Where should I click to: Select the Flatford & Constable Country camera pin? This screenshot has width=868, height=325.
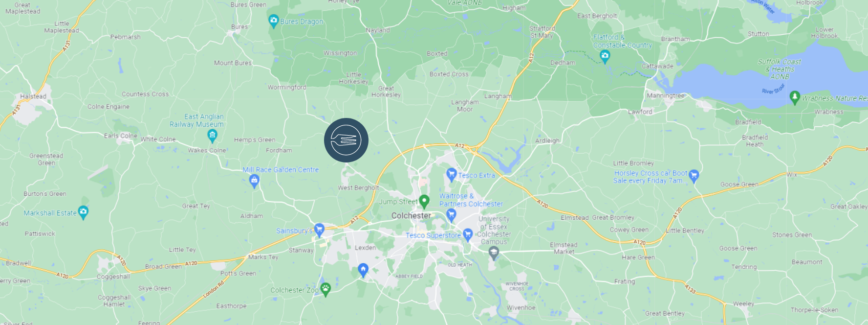coord(605,57)
